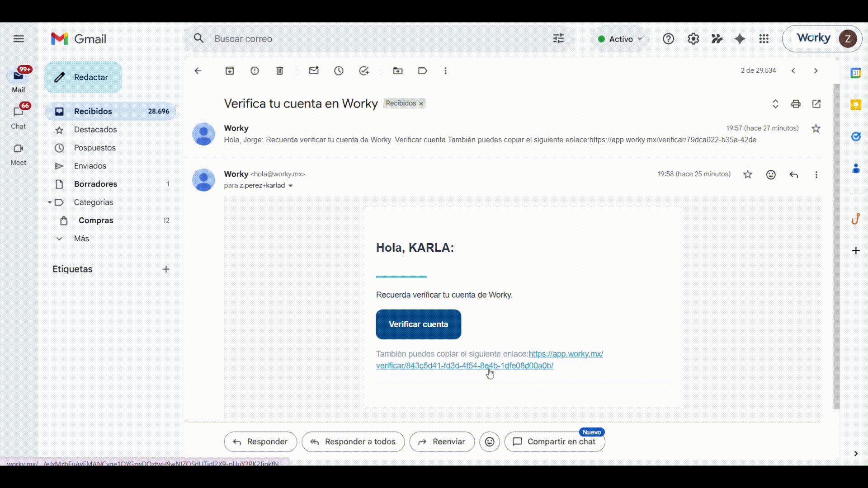
Task: Collapse the Categorías section
Action: [x=50, y=202]
